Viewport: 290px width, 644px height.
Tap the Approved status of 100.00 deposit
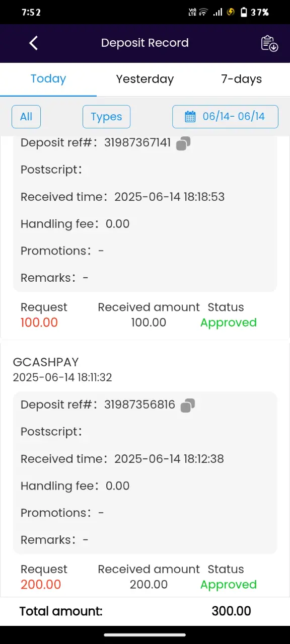[229, 323]
